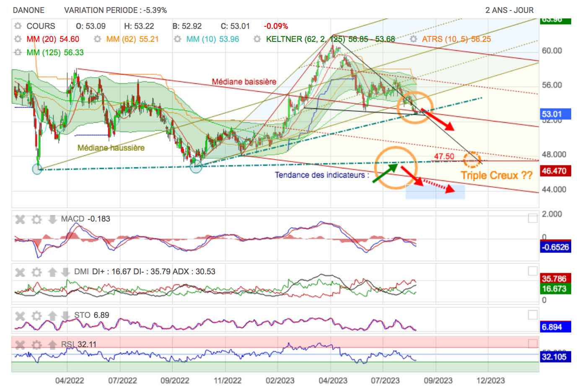
Task: Click the closing price C: 53.01
Action: (x=235, y=26)
